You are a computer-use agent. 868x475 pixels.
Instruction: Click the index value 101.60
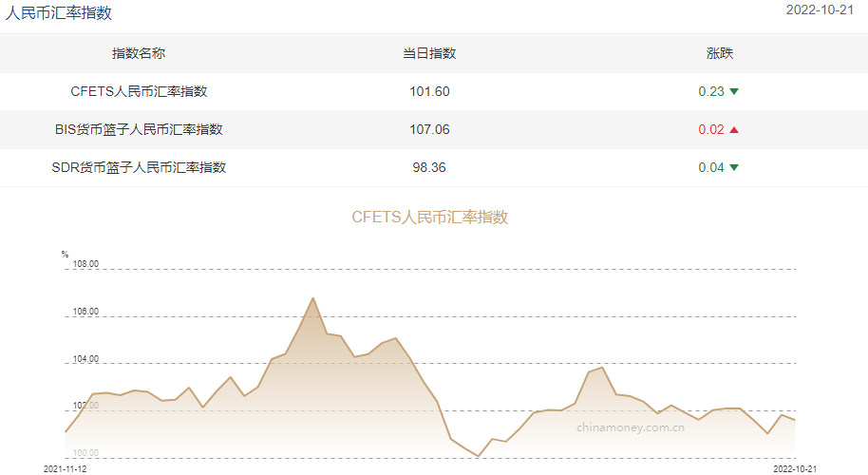[429, 91]
